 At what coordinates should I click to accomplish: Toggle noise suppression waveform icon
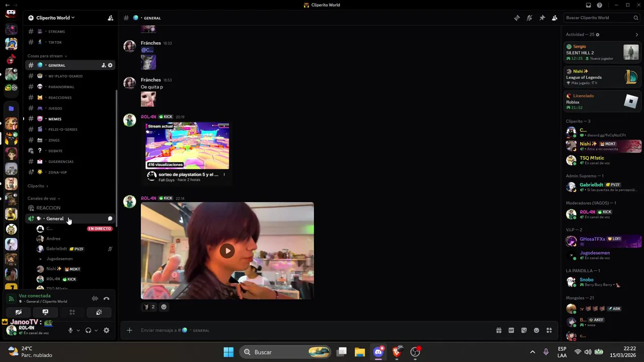[95, 299]
